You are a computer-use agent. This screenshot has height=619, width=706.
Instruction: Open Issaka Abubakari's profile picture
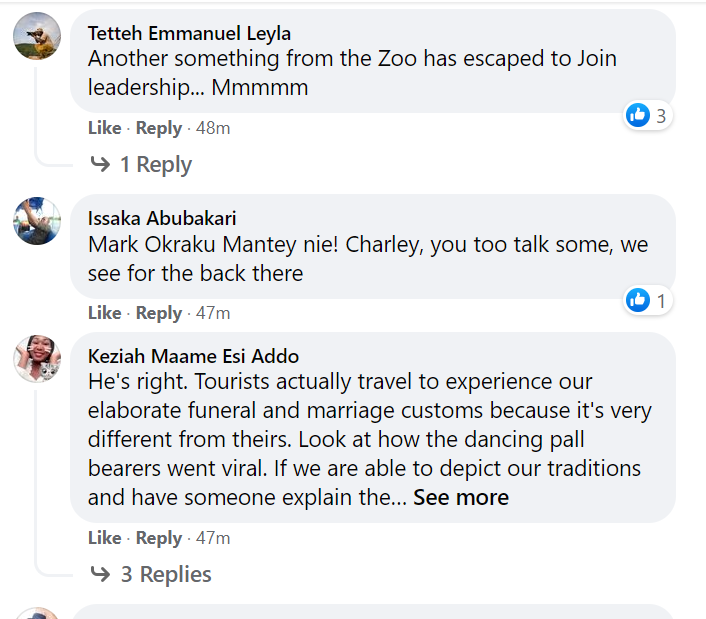click(x=37, y=221)
